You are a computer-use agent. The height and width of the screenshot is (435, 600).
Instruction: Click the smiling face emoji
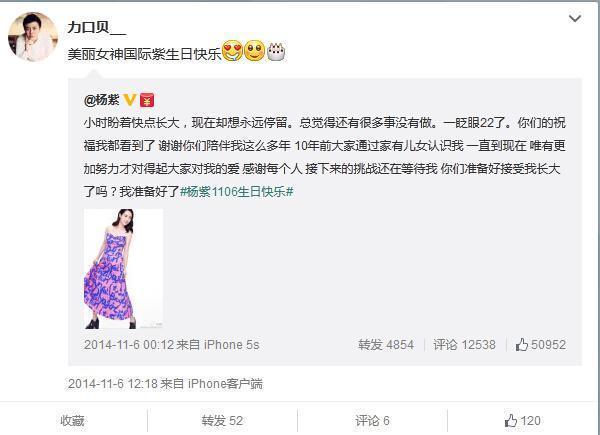tap(254, 51)
